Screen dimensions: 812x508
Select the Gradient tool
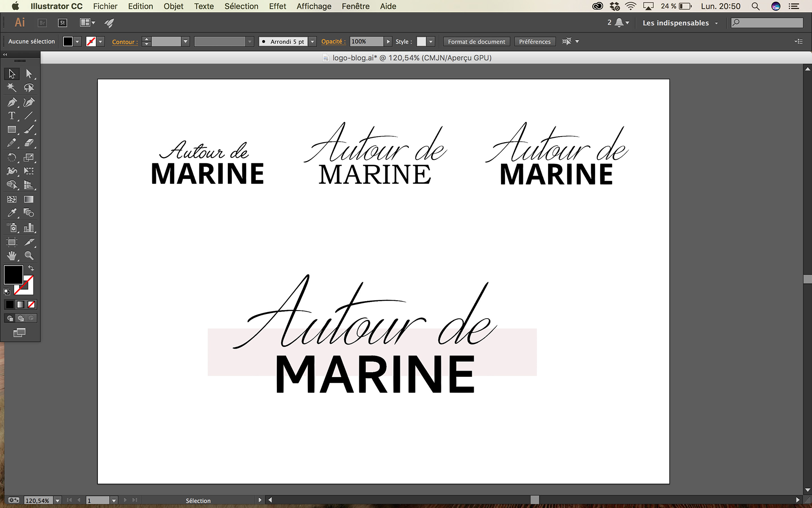point(29,199)
